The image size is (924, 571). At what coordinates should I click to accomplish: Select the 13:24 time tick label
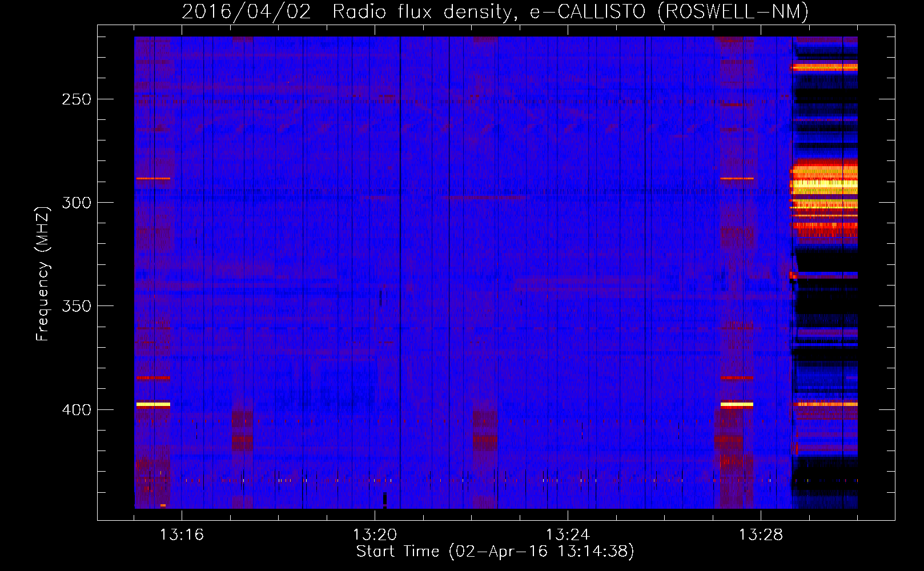(568, 535)
